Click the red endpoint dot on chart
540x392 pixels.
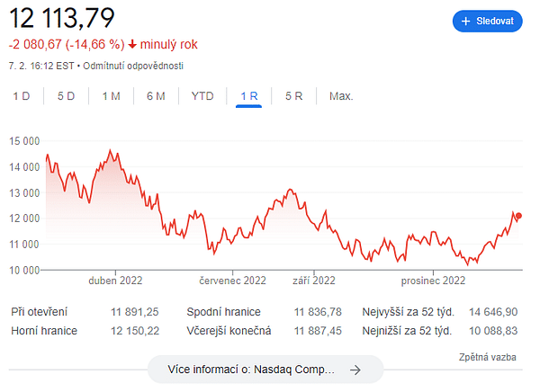click(518, 216)
